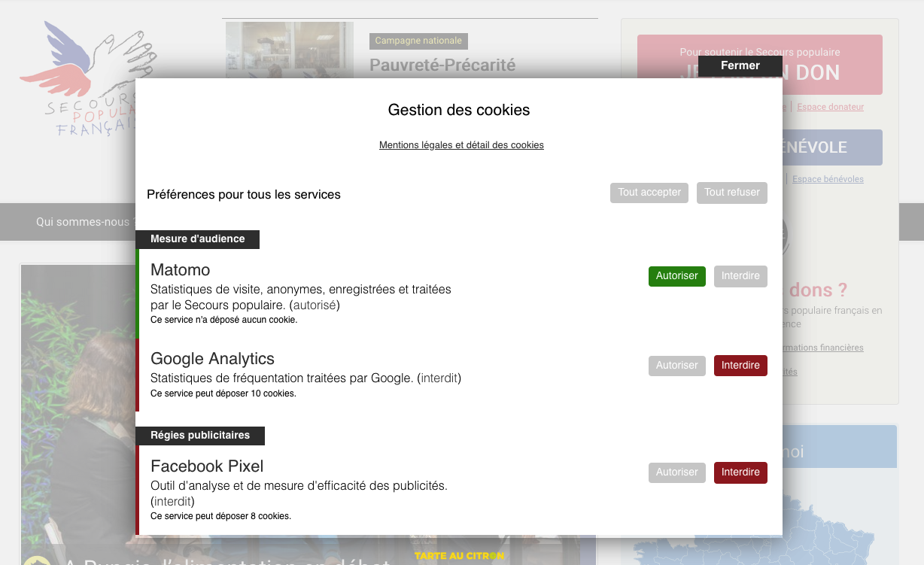Viewport: 924px width, 565px height.
Task: Click the France map in the sidebar
Action: coord(828,527)
